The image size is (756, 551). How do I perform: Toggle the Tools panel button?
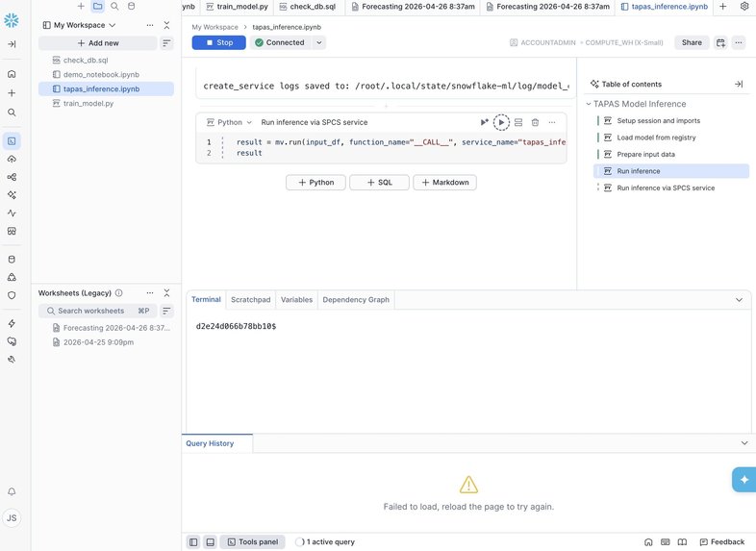pyautogui.click(x=253, y=542)
